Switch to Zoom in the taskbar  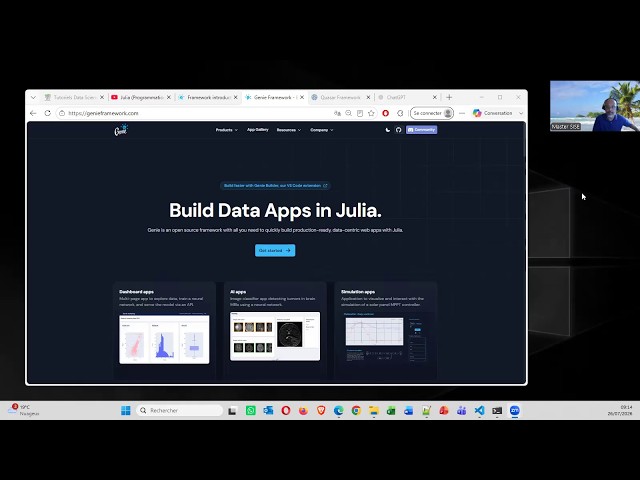(x=515, y=411)
